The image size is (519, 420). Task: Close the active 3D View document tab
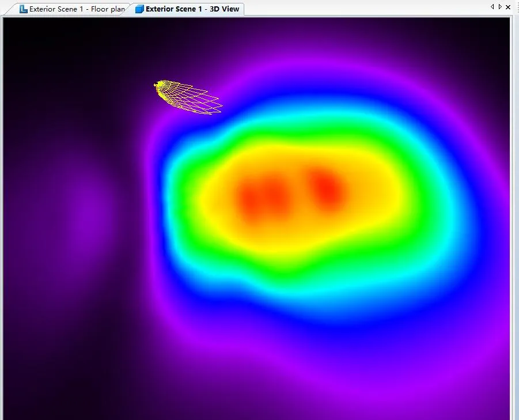click(x=507, y=7)
